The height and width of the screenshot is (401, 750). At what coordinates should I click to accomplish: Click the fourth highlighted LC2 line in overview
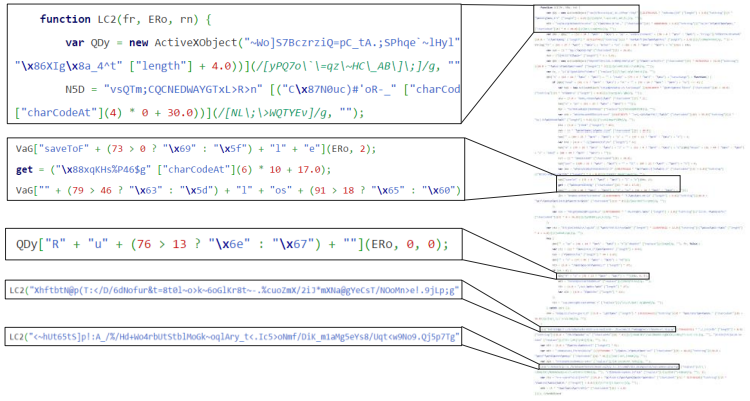[607, 329]
